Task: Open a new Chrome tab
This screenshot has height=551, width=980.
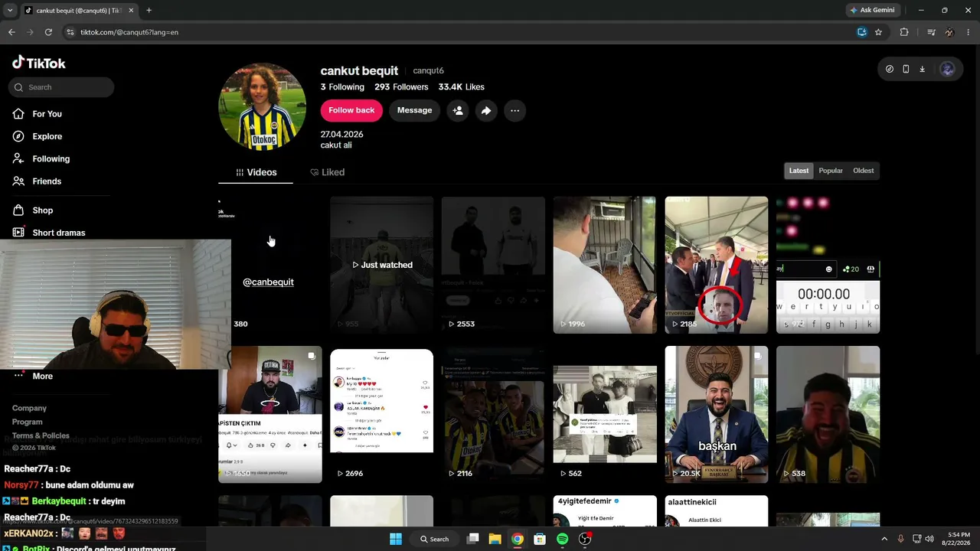Action: 149,11
